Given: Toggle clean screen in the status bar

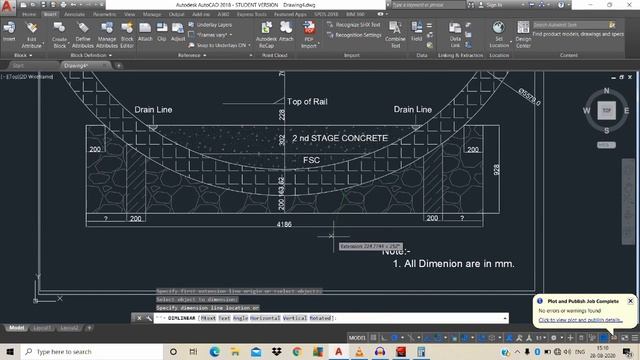Looking at the screenshot, I should (x=625, y=338).
